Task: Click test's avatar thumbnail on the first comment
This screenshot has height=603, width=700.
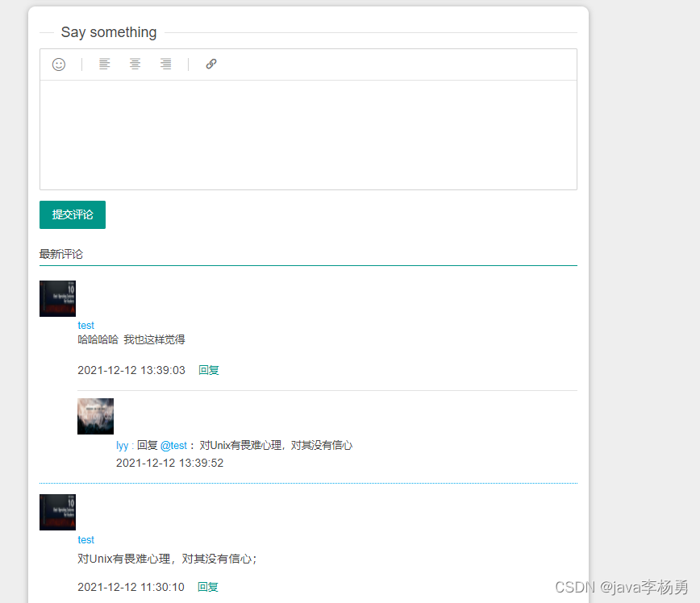Action: tap(56, 298)
